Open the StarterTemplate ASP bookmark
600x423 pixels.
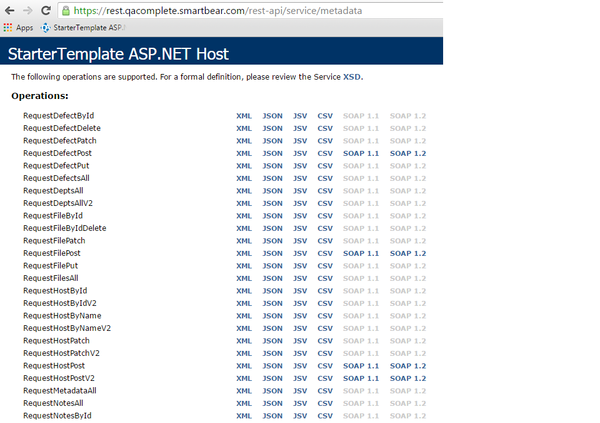coord(83,28)
